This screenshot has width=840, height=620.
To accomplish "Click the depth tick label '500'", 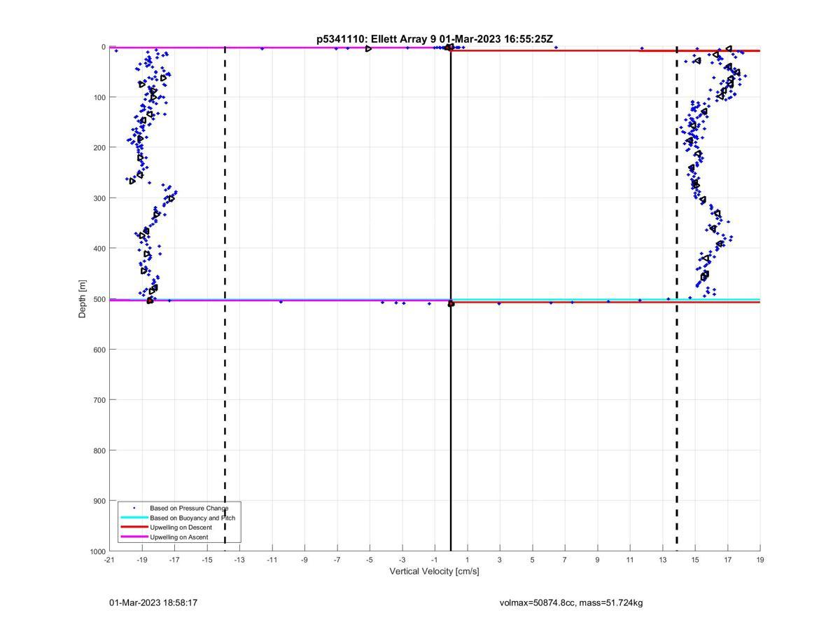I will click(x=99, y=299).
